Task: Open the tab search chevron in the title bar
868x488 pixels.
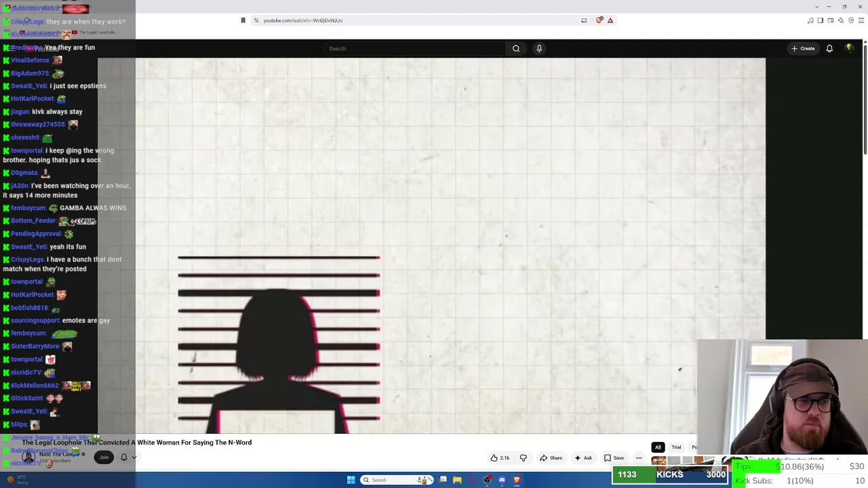Action: [x=817, y=7]
